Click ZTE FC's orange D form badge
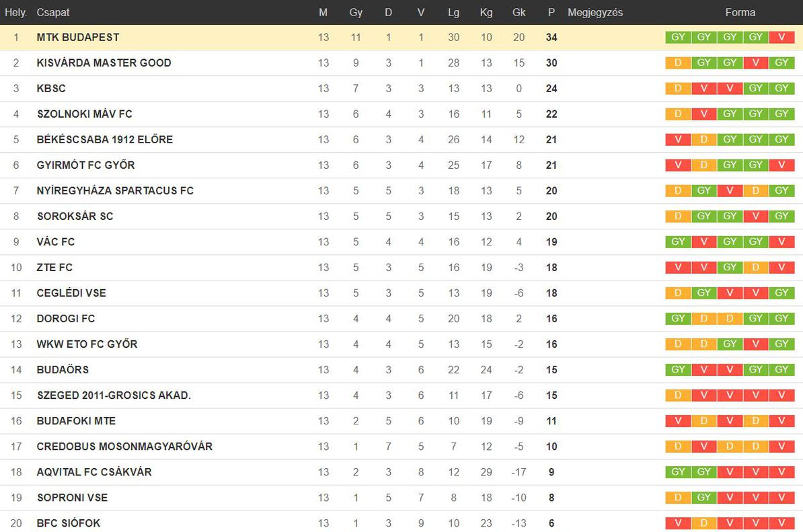803x532 pixels. point(756,267)
